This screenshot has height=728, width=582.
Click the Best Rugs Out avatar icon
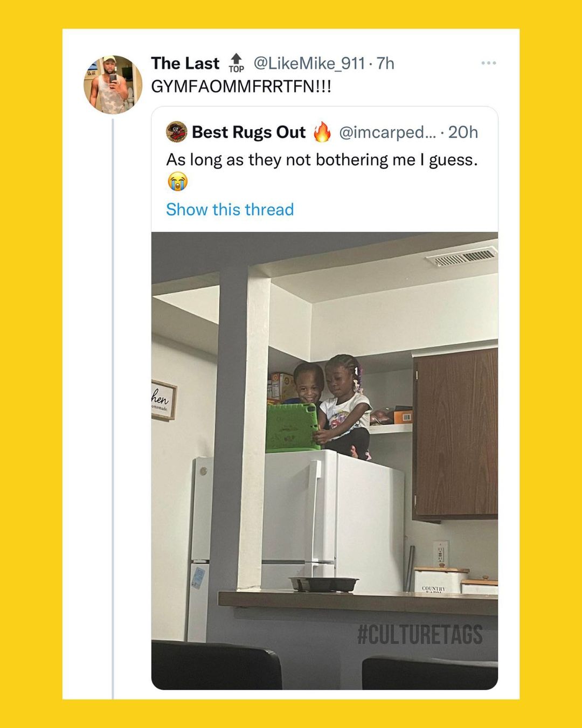coord(176,132)
